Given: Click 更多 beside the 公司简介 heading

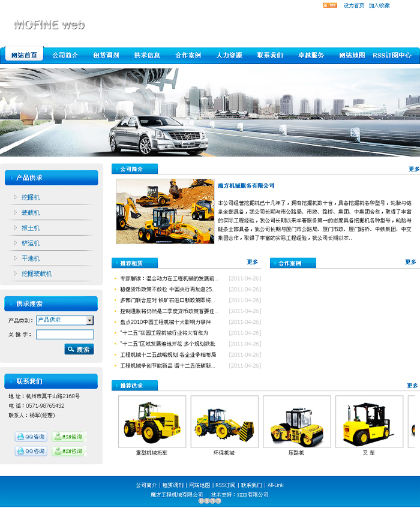Looking at the screenshot, I should tap(413, 169).
